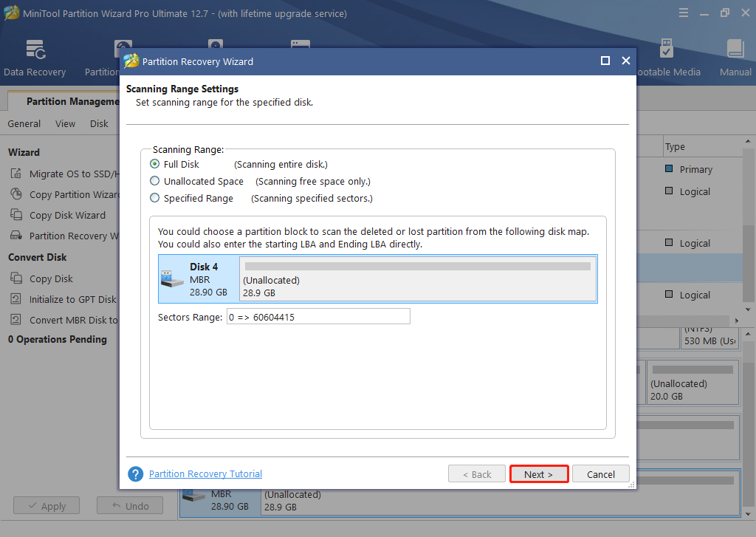This screenshot has width=756, height=537.
Task: Click the Copy Disk Wizard icon
Action: pos(16,215)
